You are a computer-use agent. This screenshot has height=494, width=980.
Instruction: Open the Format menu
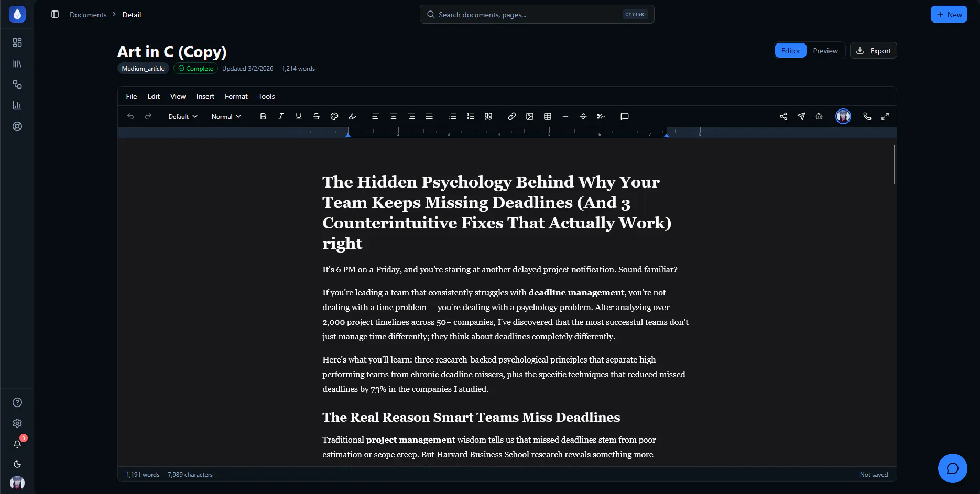pos(236,96)
